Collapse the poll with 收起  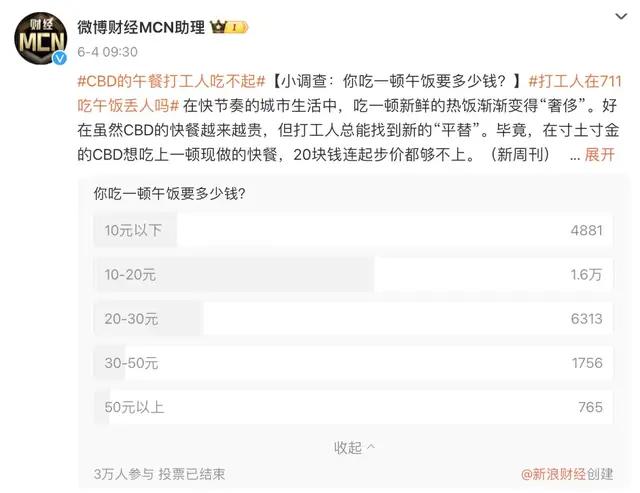click(354, 448)
